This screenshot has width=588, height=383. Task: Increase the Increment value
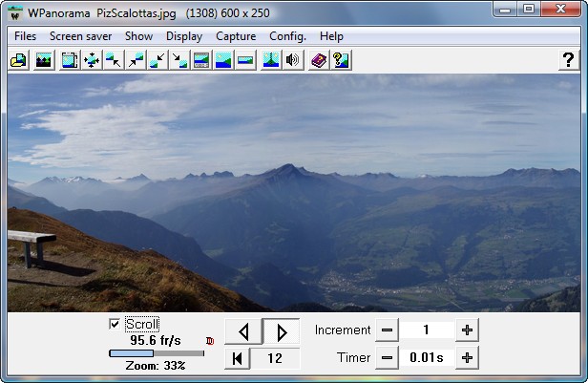pos(467,330)
